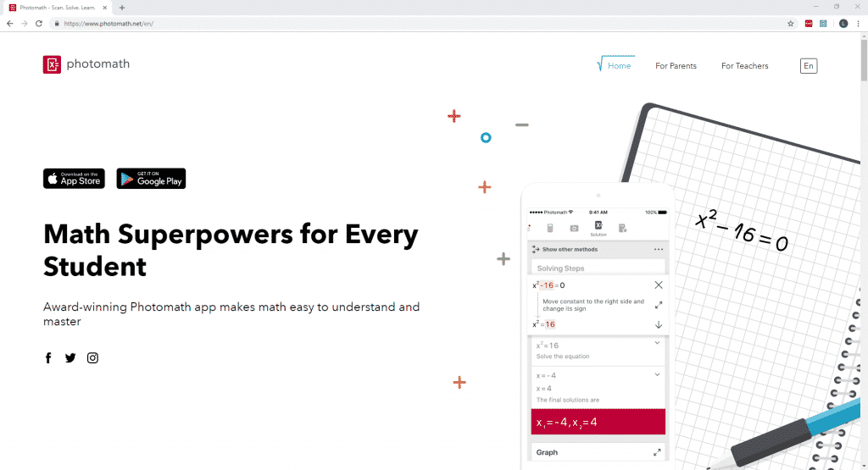Open a new browser tab
Viewport: 868px width, 470px height.
pyautogui.click(x=122, y=8)
